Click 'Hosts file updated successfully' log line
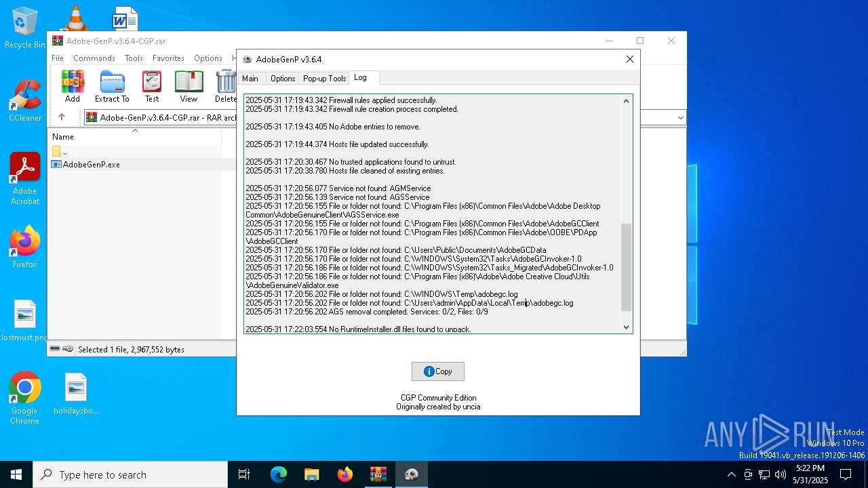 click(337, 144)
